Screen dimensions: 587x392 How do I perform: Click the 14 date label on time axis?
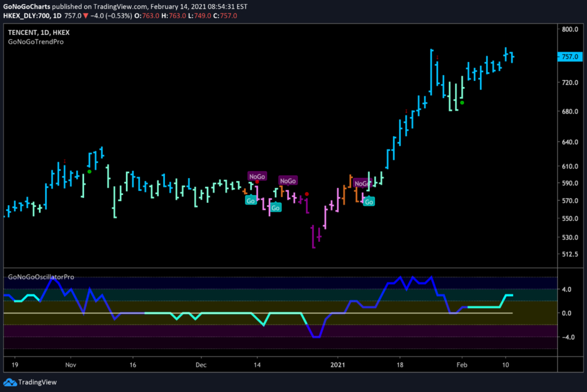257,364
